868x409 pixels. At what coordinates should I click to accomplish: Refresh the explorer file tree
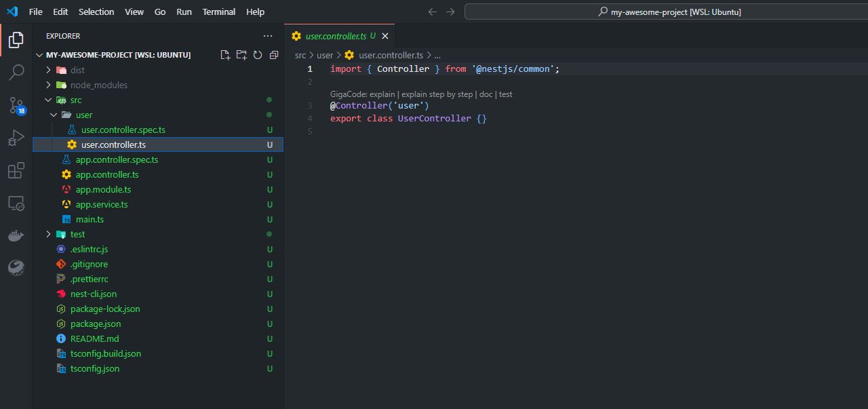[x=258, y=55]
